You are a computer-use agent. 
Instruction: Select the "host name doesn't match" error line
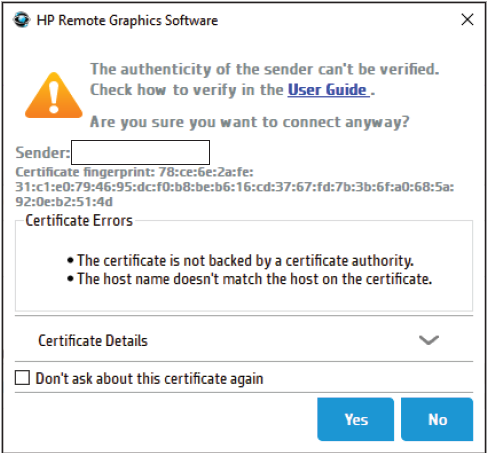point(249,279)
